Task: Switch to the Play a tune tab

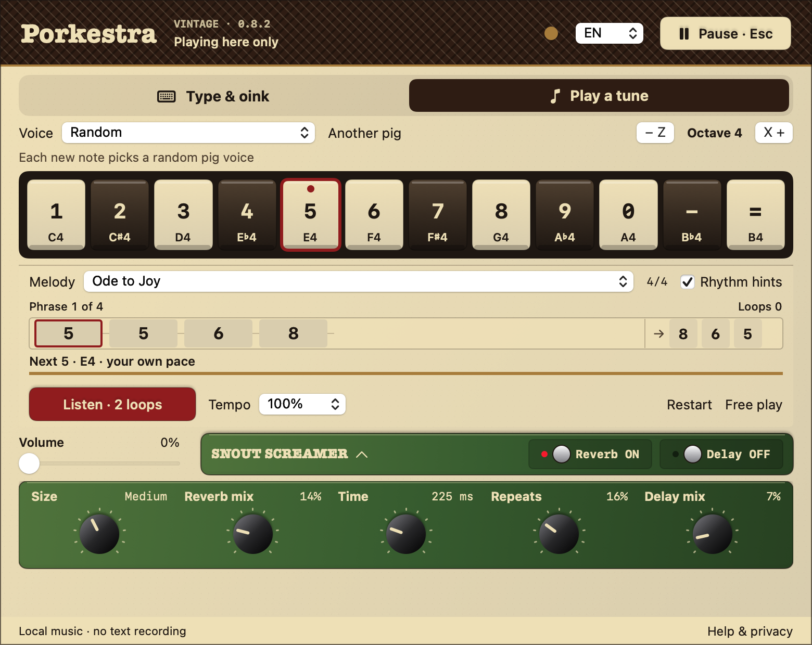Action: (x=599, y=96)
